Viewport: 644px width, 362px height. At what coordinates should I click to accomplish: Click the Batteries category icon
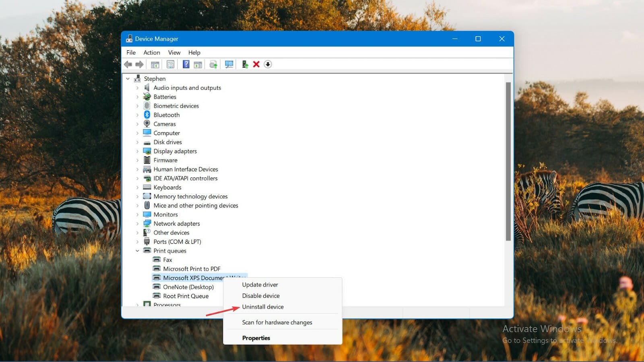(x=147, y=97)
